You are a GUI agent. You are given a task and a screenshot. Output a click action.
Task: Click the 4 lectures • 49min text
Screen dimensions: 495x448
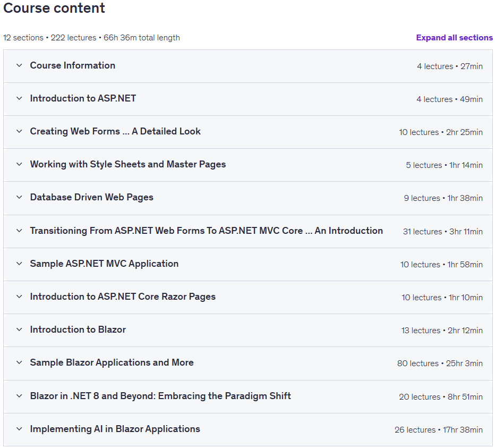449,99
